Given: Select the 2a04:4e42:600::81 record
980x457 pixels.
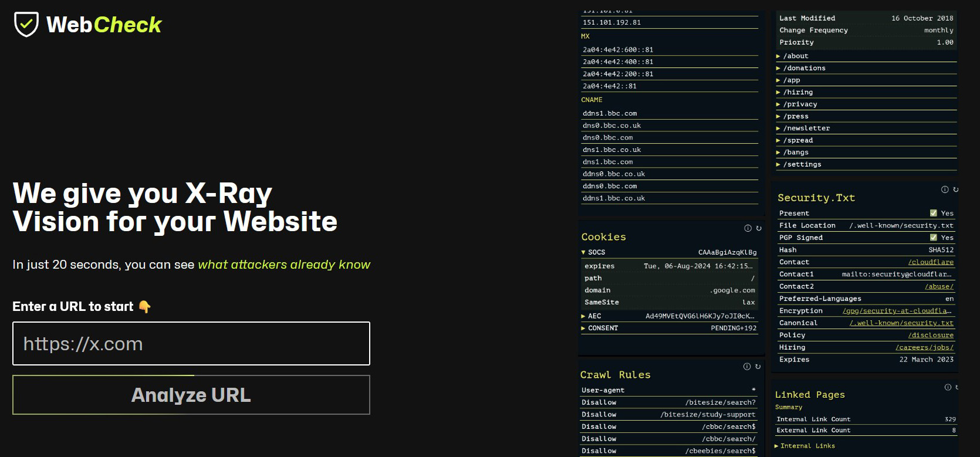Looking at the screenshot, I should [x=669, y=50].
